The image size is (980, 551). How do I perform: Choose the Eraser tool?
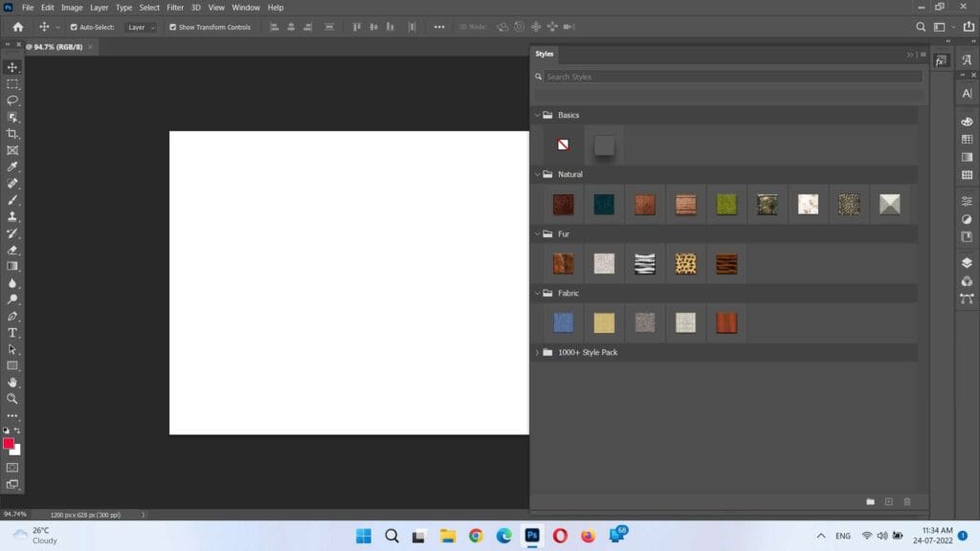pyautogui.click(x=12, y=250)
